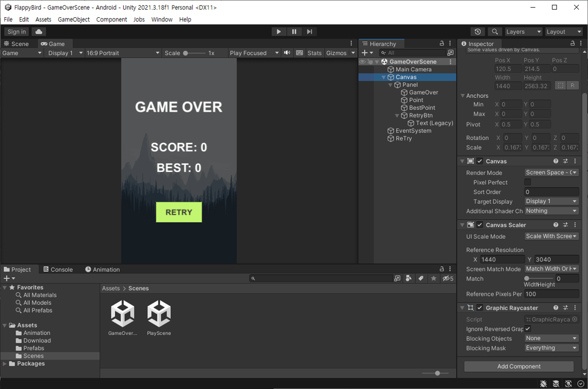588x389 pixels.
Task: Open the Layout dropdown
Action: pos(564,32)
